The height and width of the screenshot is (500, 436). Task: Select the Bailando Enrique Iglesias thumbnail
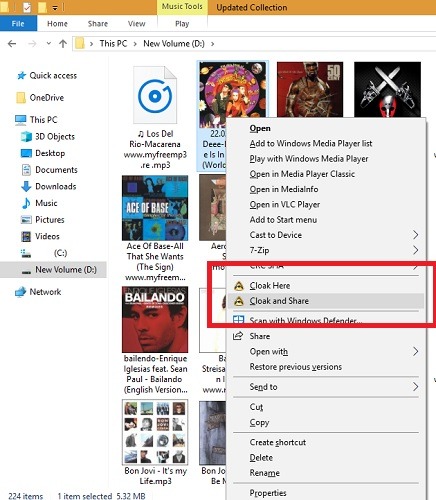(x=155, y=320)
